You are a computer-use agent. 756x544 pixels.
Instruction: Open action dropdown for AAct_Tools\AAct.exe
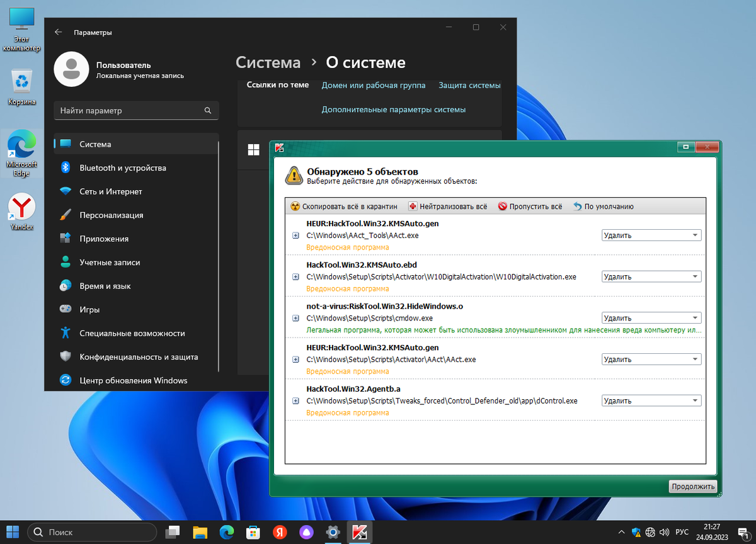coord(651,235)
